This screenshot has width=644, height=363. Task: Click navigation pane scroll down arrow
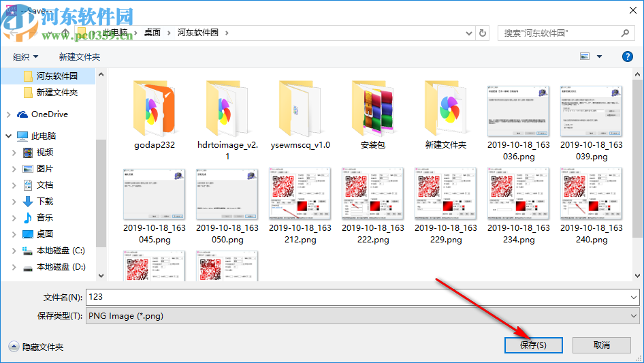tap(101, 276)
